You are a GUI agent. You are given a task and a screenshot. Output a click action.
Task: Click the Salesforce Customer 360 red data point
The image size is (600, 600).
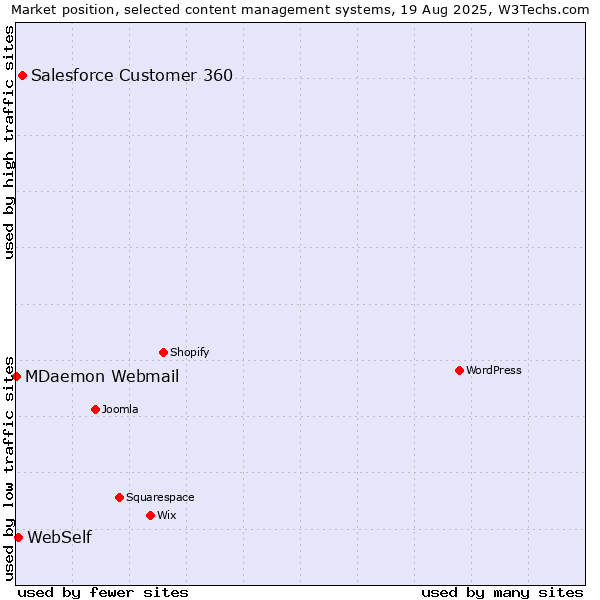pyautogui.click(x=23, y=75)
